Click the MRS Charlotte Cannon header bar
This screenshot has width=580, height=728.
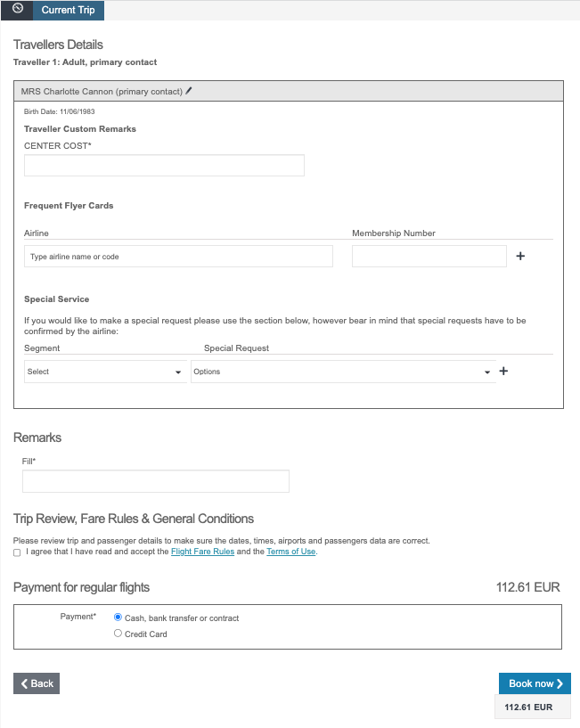click(289, 91)
